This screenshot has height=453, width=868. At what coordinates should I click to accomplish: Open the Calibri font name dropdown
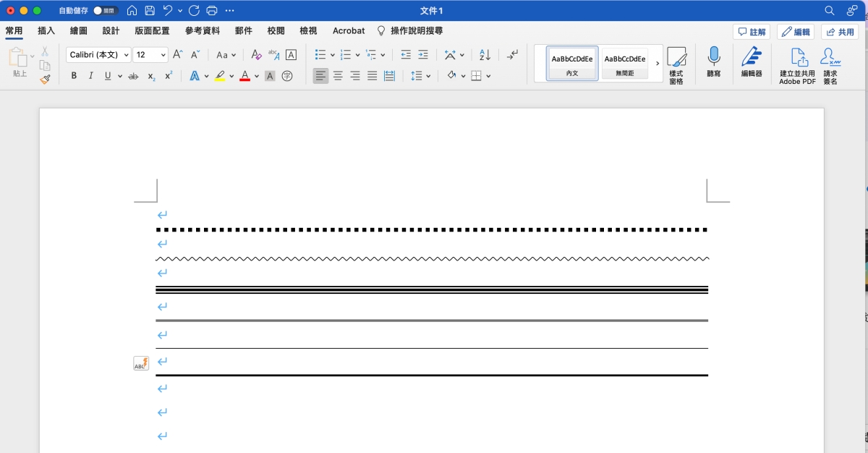98,55
